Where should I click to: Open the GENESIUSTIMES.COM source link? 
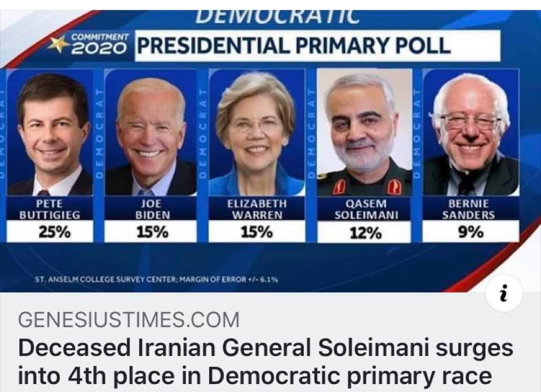click(x=128, y=319)
